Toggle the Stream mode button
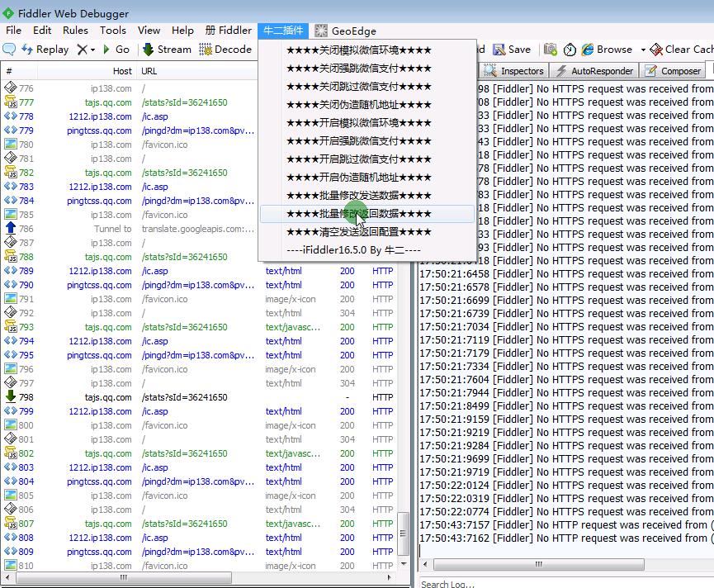 [x=167, y=50]
